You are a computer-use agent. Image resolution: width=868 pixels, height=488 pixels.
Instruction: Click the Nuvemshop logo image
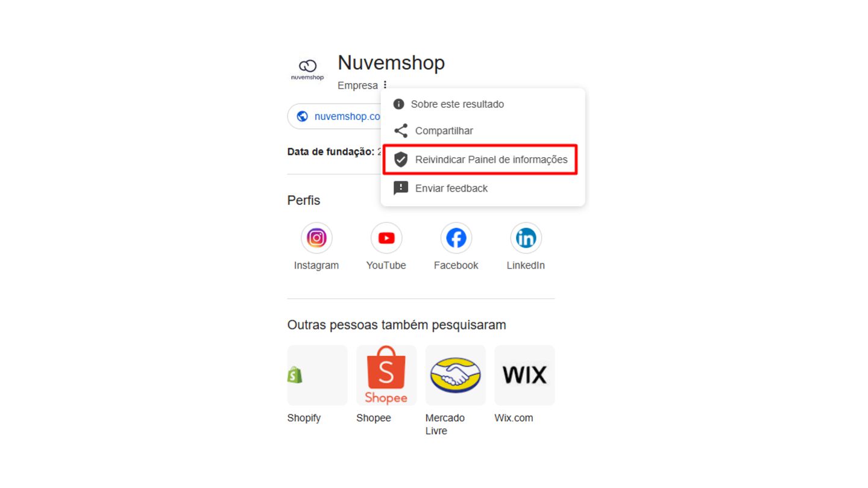[307, 70]
